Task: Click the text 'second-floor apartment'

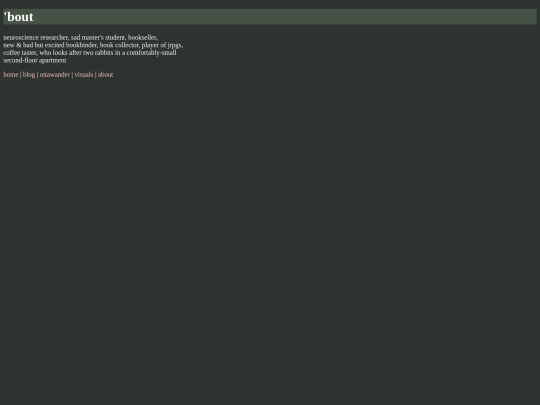Action: 35,60
